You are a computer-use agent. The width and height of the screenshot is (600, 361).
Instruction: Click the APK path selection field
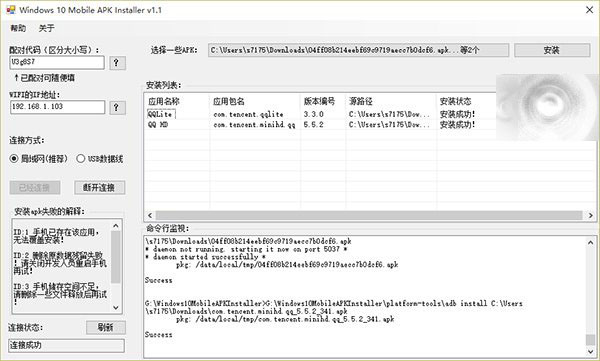pos(359,50)
